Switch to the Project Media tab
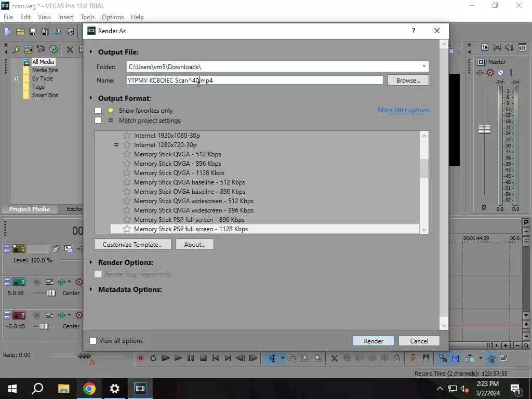Image resolution: width=532 pixels, height=399 pixels. tap(30, 209)
